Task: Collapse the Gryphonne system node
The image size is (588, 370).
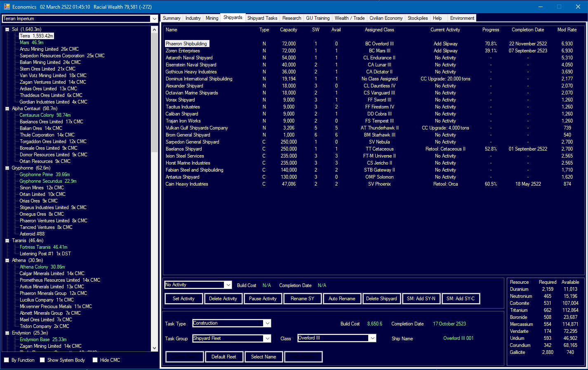Action: (x=7, y=168)
